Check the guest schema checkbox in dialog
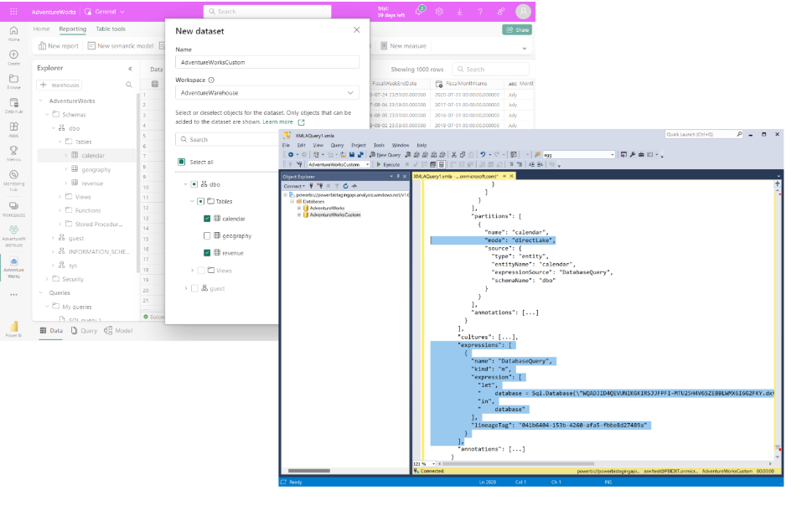Viewport: 812px width, 506px height. coord(194,288)
